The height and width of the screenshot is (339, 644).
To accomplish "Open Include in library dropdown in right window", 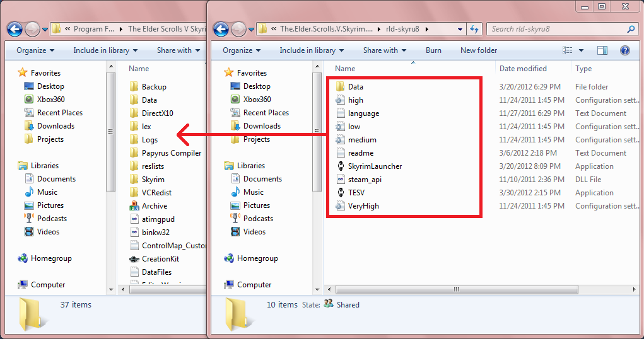I will pyautogui.click(x=312, y=50).
